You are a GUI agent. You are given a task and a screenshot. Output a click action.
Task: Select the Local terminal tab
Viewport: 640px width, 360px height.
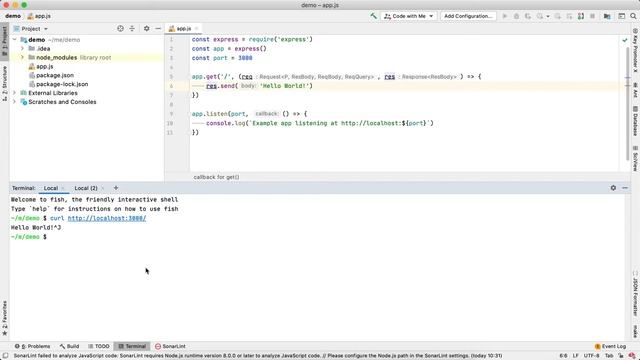tap(51, 188)
